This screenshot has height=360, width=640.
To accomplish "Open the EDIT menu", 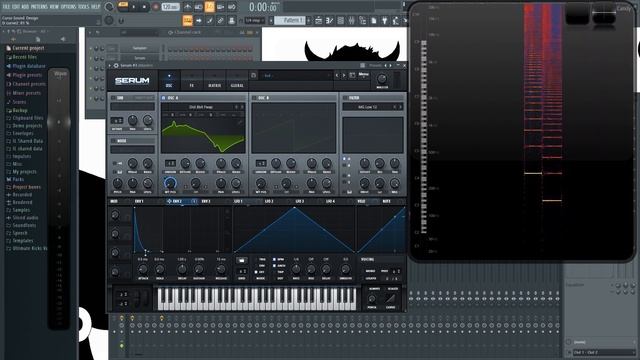I will (x=16, y=7).
